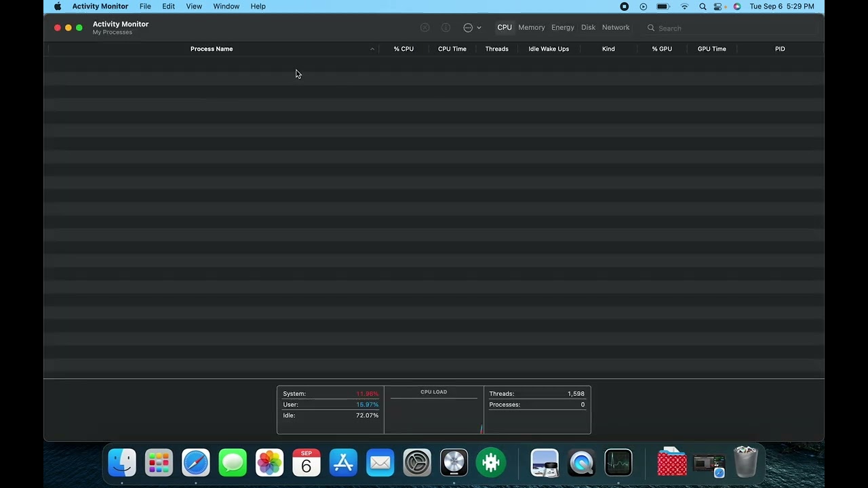Switch to the Energy tab

563,28
